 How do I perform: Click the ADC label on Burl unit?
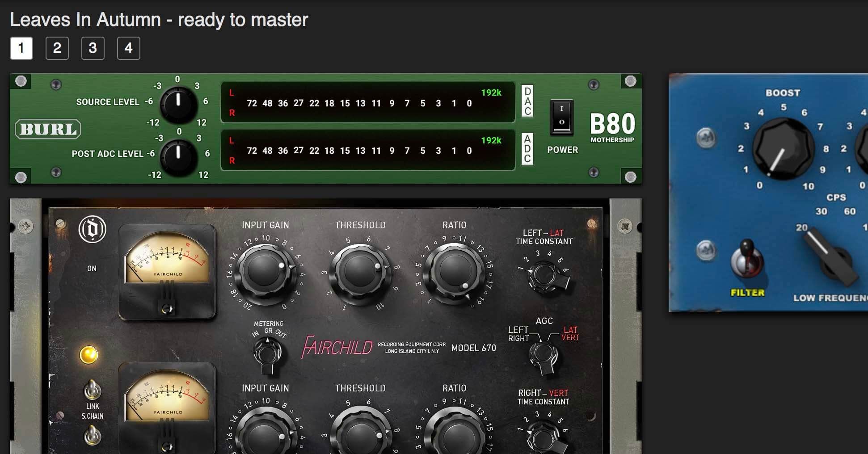(x=527, y=149)
